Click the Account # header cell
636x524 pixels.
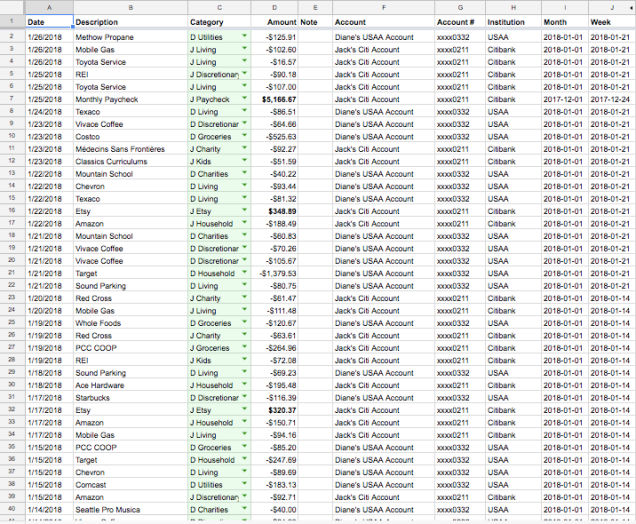pos(460,22)
